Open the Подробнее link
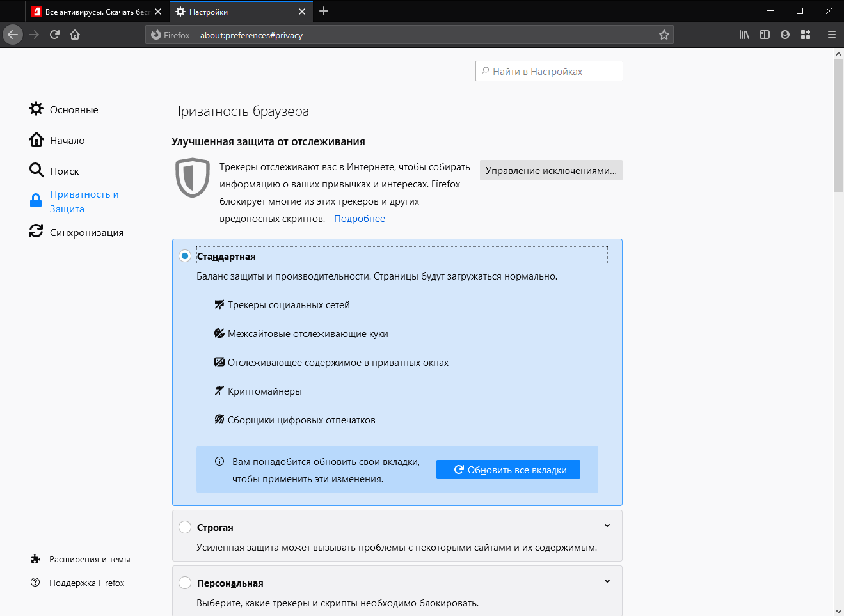 coord(359,218)
